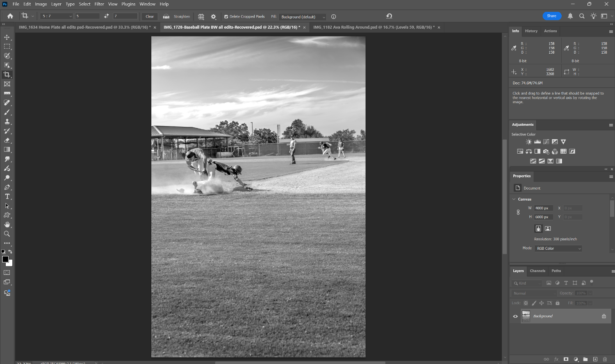The image size is (615, 364).
Task: Select the Eraser tool
Action: tap(7, 140)
